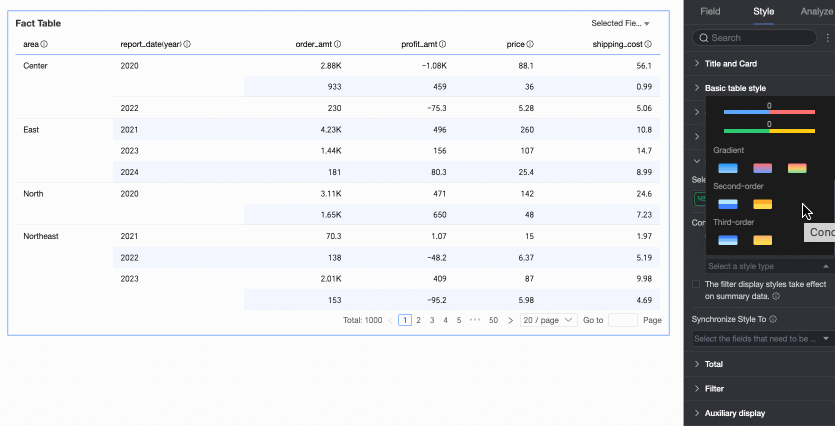835x426 pixels.
Task: Open the Selected Fie... dropdown
Action: click(x=620, y=23)
